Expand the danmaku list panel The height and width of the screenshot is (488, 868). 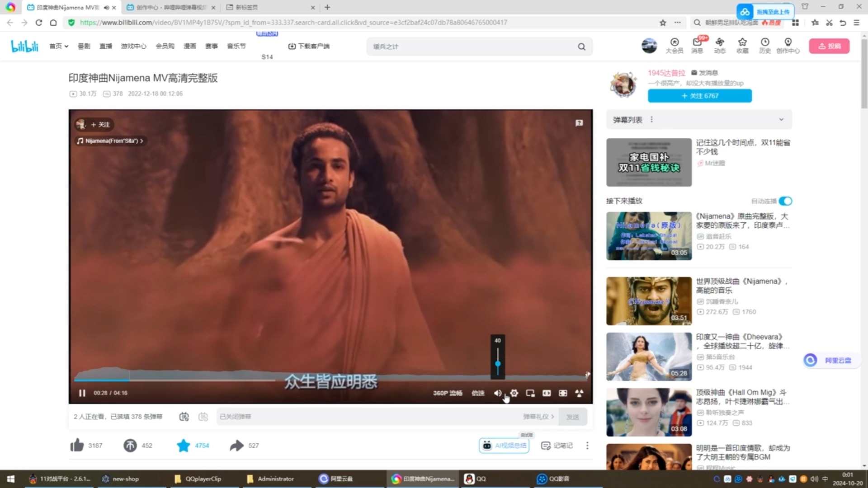(x=781, y=120)
